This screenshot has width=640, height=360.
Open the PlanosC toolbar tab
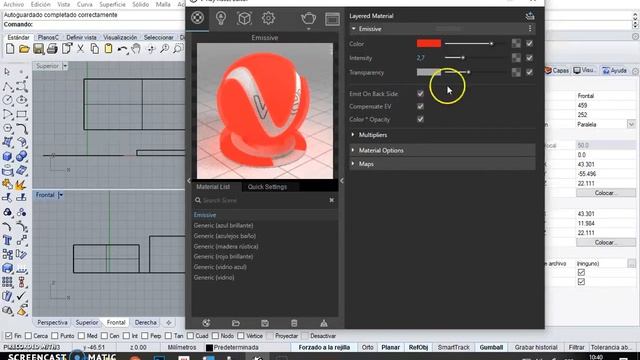pos(48,37)
